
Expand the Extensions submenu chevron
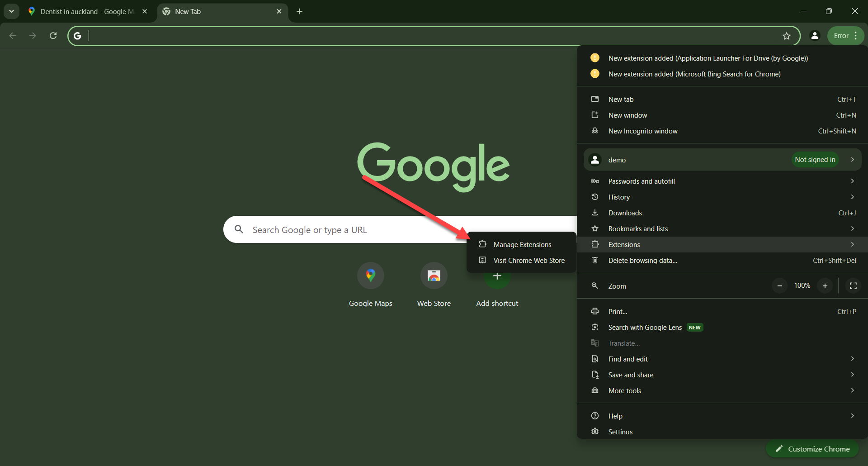pyautogui.click(x=853, y=244)
